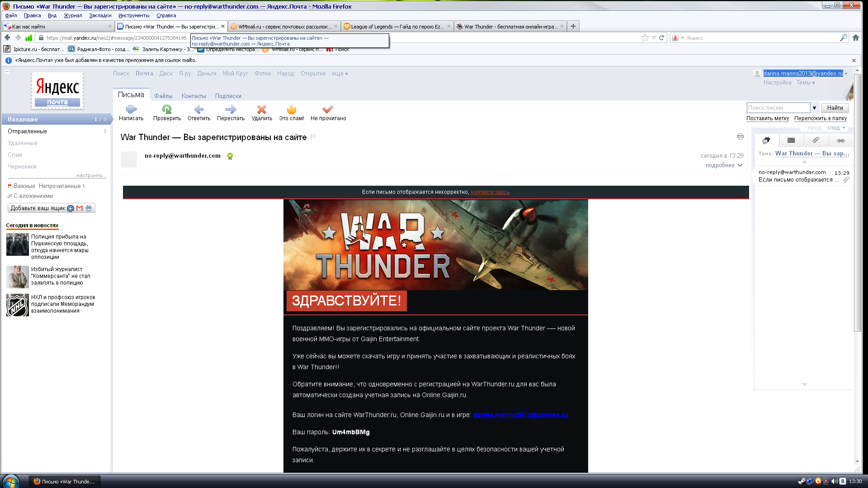Click the print message icon
868x488 pixels.
coord(740,136)
